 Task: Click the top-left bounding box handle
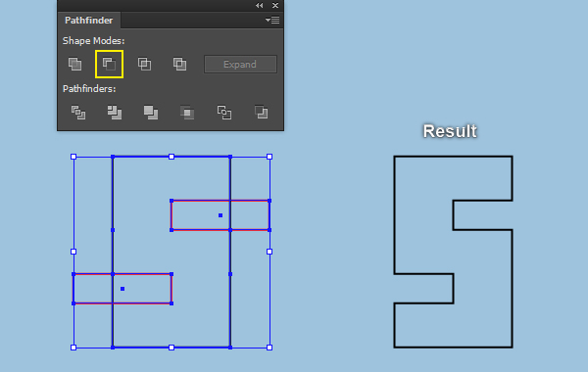73,157
